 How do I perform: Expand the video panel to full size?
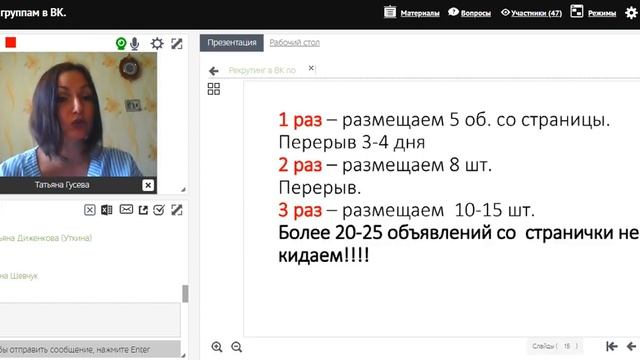click(177, 44)
